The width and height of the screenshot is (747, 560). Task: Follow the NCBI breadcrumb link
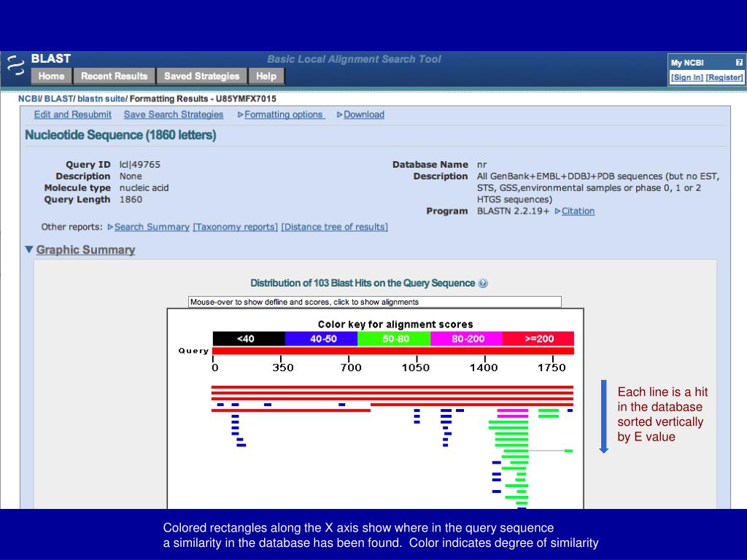(29, 98)
